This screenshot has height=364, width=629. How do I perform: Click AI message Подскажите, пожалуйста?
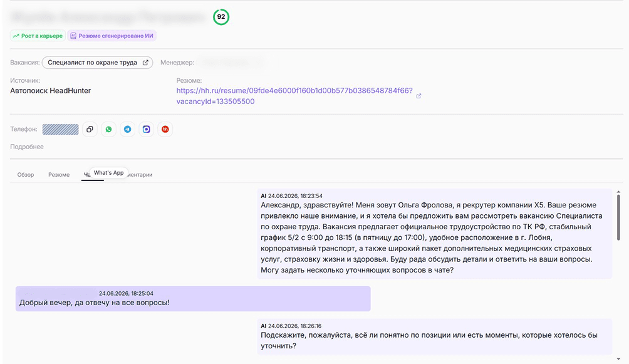point(434,336)
